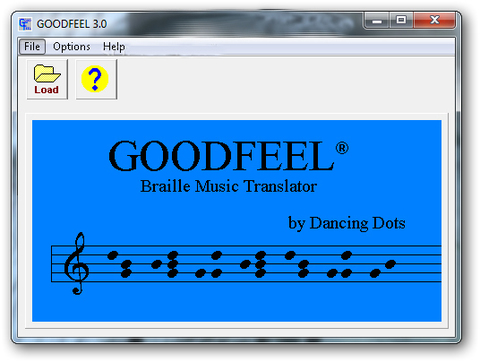This screenshot has width=480, height=362.
Task: Click the GOODFEEL app icon in title bar
Action: click(25, 24)
